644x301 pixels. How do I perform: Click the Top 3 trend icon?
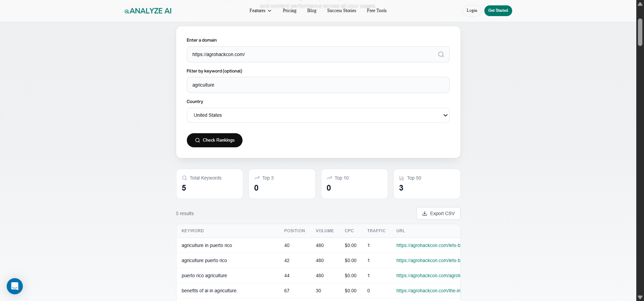click(x=257, y=178)
